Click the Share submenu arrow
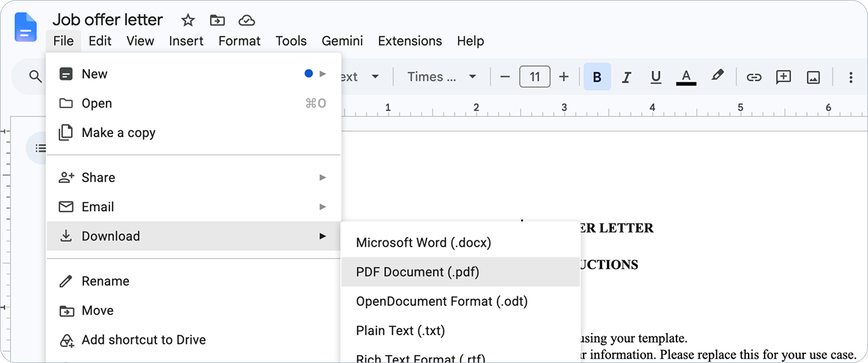868x363 pixels. click(x=323, y=177)
